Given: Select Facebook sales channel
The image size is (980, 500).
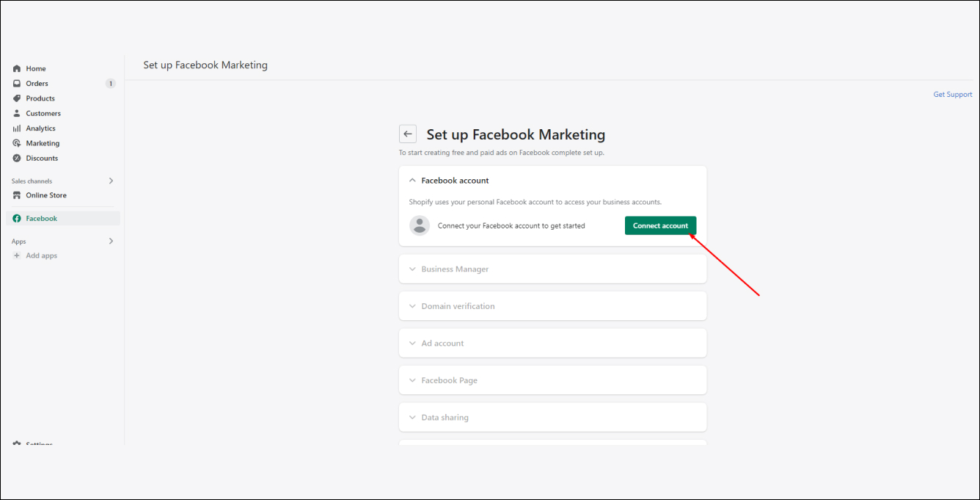Looking at the screenshot, I should coord(63,218).
